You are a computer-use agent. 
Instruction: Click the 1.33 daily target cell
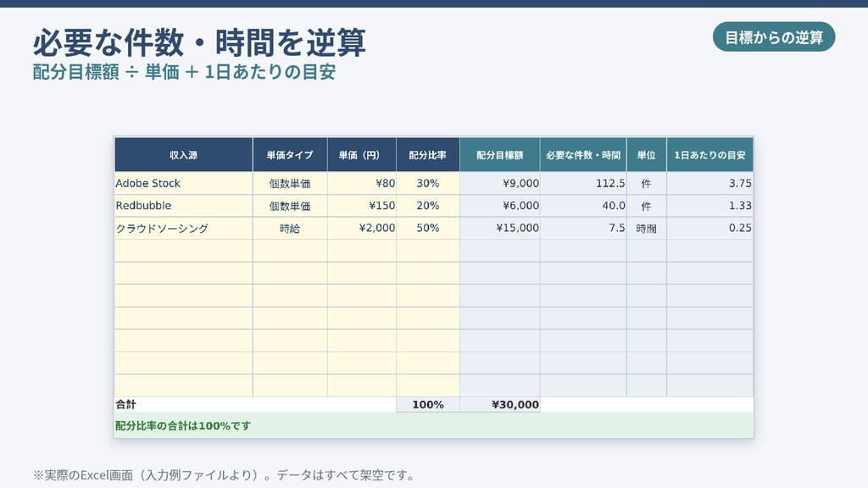pos(709,206)
